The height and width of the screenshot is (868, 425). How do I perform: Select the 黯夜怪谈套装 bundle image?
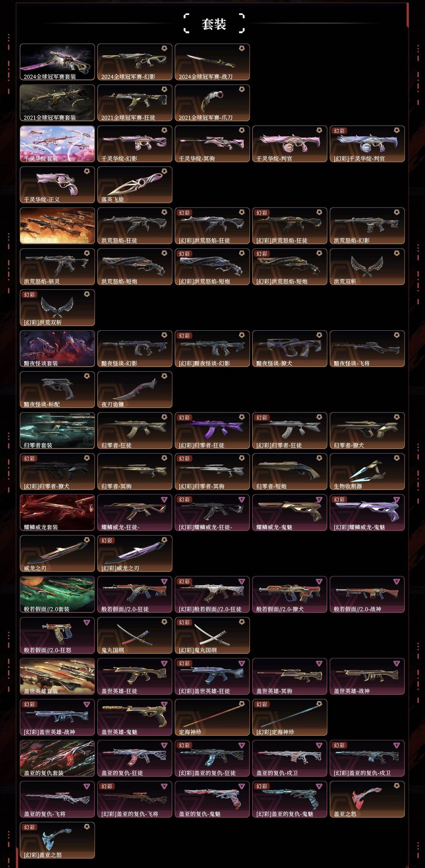coord(57,348)
